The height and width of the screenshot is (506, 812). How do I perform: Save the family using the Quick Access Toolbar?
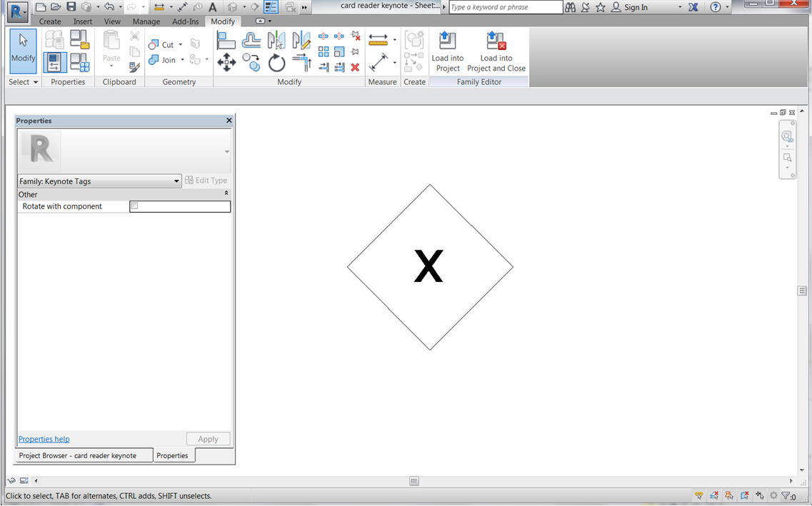tap(71, 6)
